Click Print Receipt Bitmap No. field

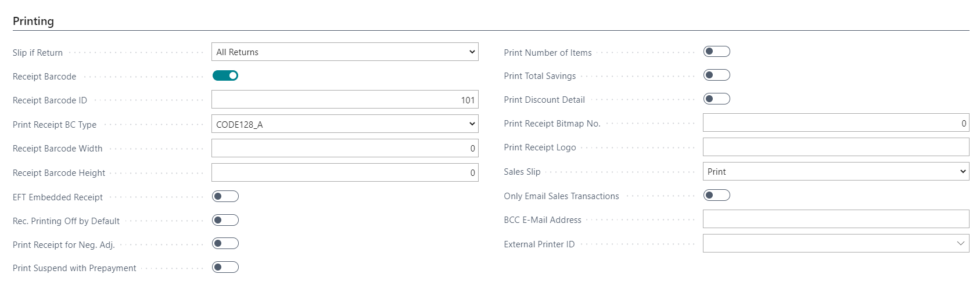[x=835, y=123]
